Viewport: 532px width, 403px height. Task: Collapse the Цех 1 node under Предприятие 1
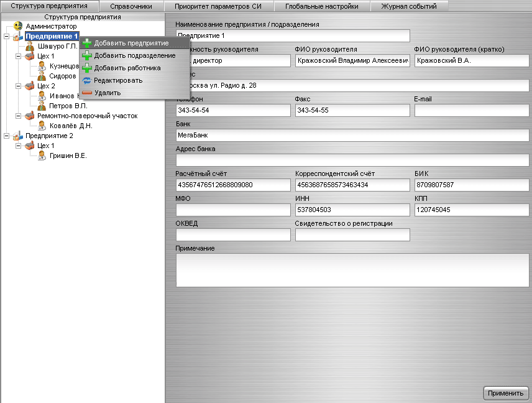click(18, 56)
